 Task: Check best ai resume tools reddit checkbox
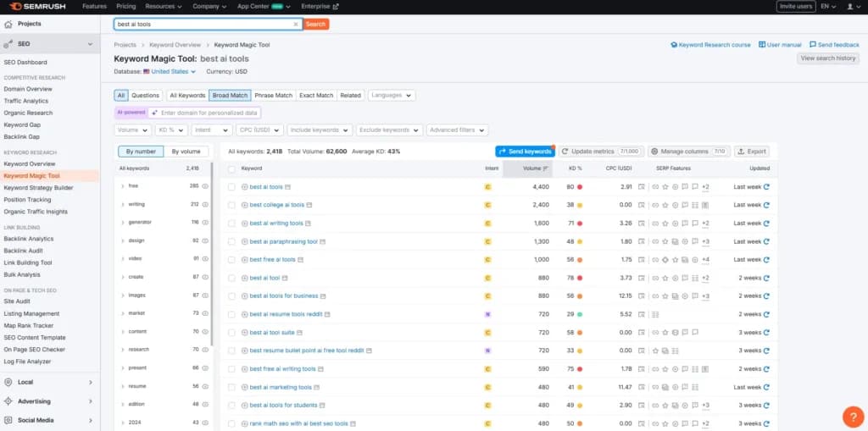[x=231, y=314]
